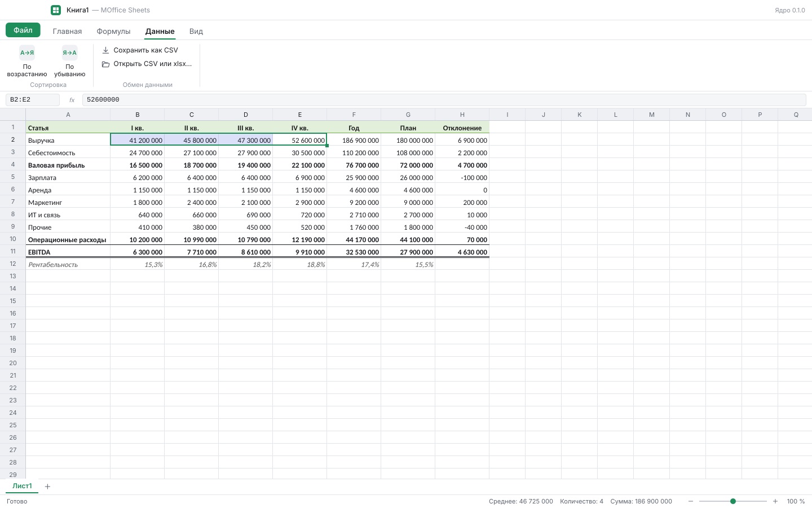
Task: Adjust the zoom slider handle
Action: pos(733,501)
